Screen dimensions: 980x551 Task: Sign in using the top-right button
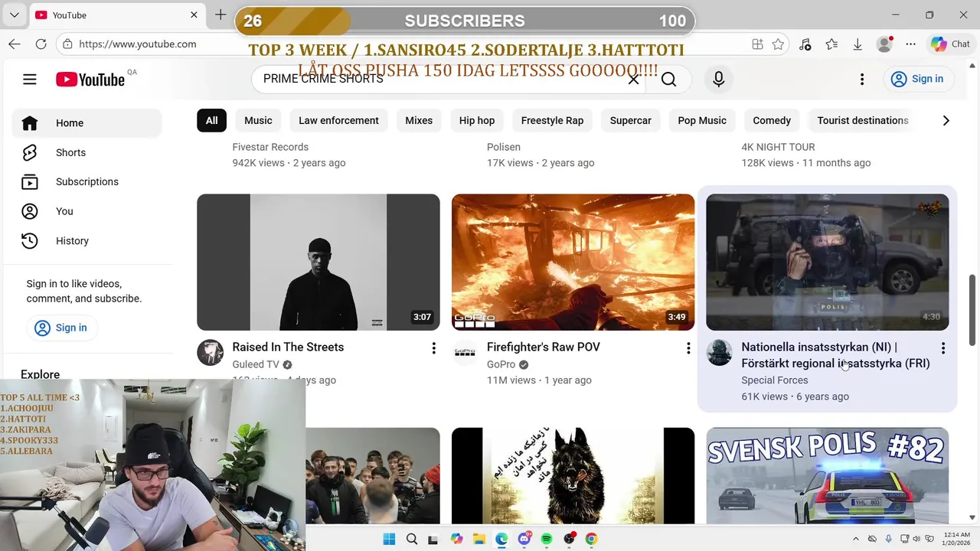[917, 79]
